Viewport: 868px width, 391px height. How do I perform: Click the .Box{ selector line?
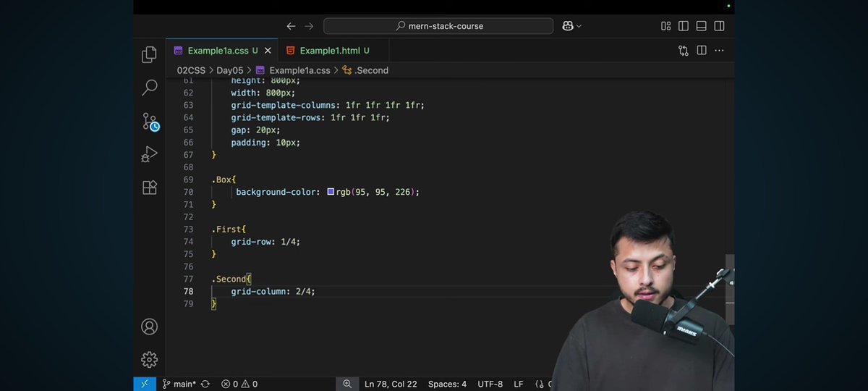pos(224,180)
